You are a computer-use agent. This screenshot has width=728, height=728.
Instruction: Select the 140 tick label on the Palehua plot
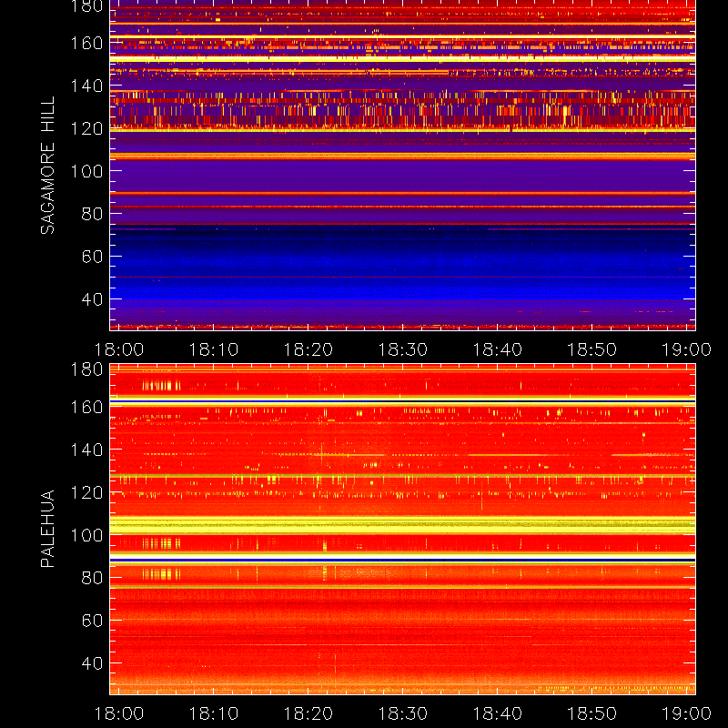pyautogui.click(x=86, y=450)
